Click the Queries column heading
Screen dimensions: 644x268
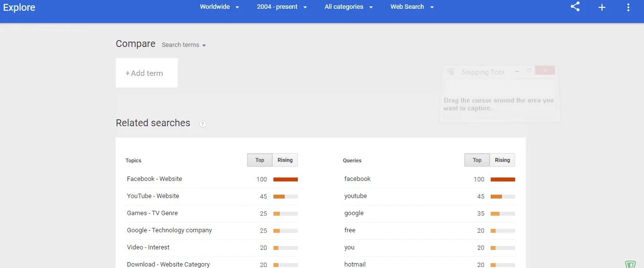click(x=352, y=160)
